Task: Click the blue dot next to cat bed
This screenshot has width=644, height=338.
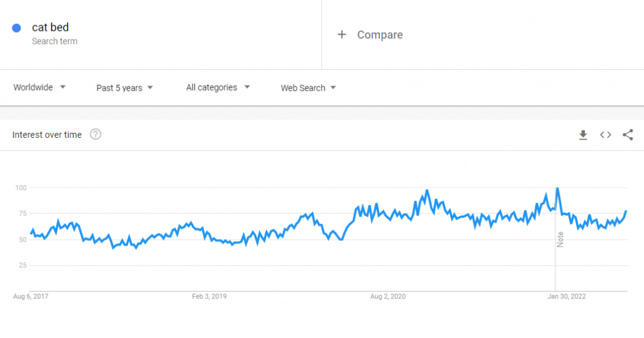Action: point(17,28)
